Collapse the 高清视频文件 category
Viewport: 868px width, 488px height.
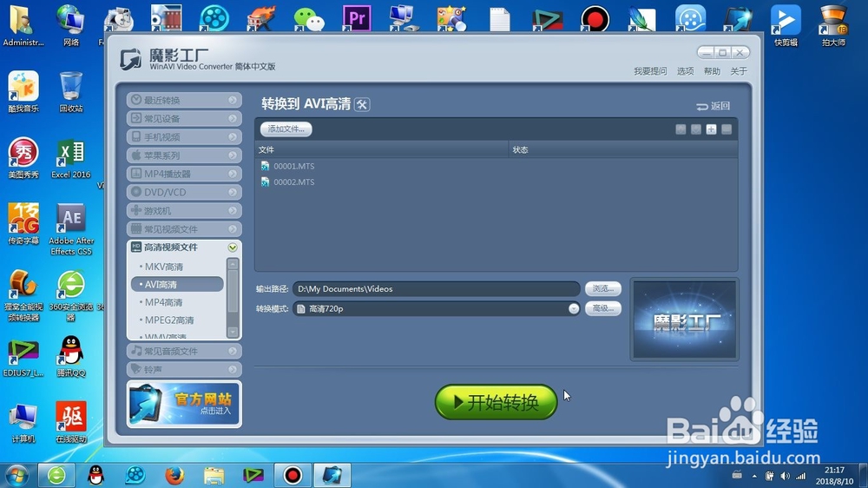click(184, 247)
